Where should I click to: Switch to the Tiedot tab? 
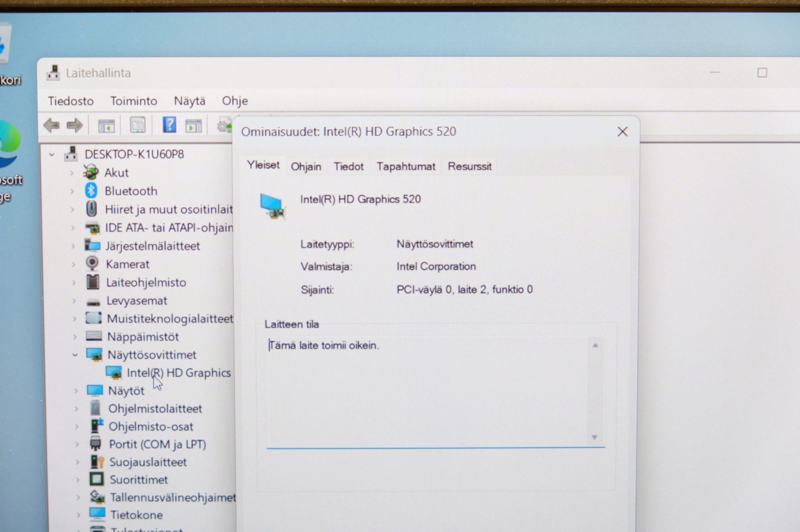(x=349, y=167)
